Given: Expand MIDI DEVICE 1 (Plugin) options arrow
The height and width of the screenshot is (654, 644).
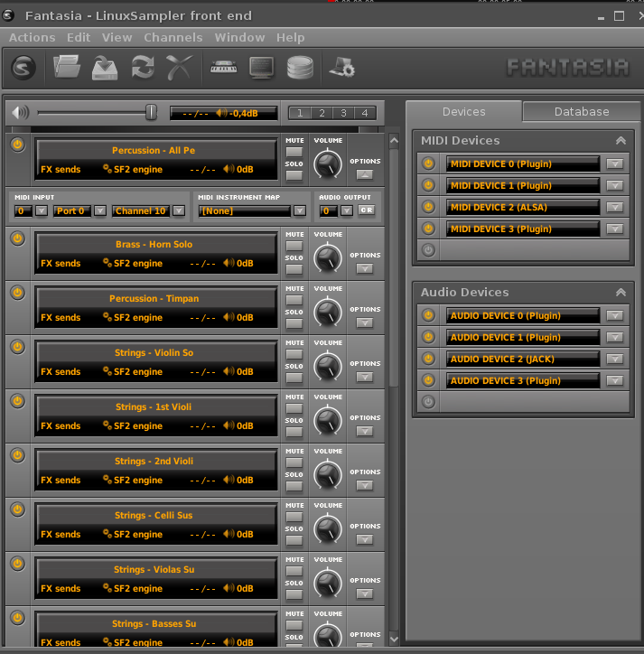Looking at the screenshot, I should click(615, 185).
